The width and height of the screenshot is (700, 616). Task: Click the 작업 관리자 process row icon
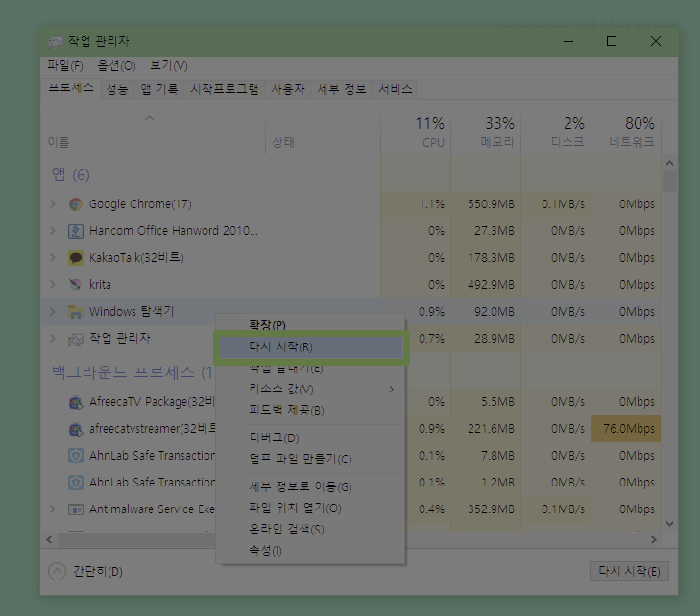(76, 339)
